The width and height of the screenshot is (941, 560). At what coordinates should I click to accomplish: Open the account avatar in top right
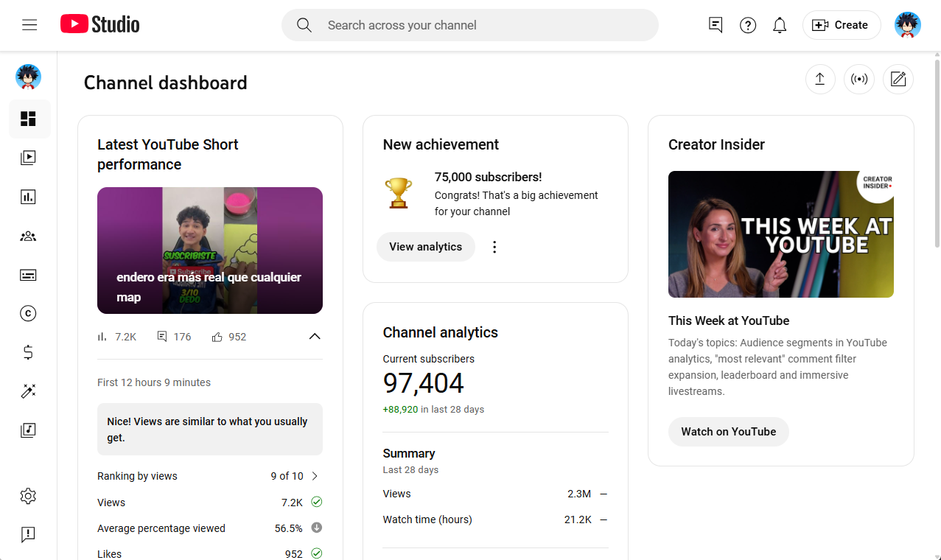908,25
